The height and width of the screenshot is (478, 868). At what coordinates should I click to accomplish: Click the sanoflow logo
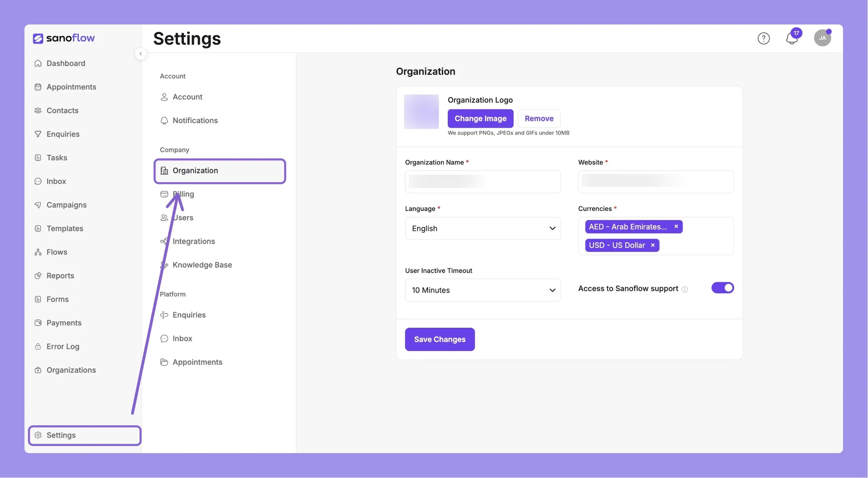click(x=64, y=38)
